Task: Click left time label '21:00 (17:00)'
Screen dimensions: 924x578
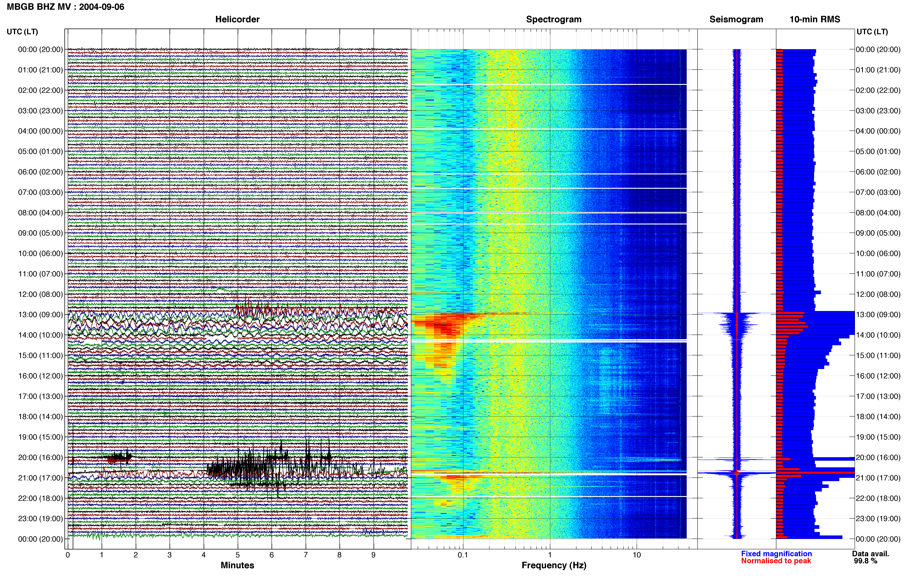Action: click(x=41, y=478)
